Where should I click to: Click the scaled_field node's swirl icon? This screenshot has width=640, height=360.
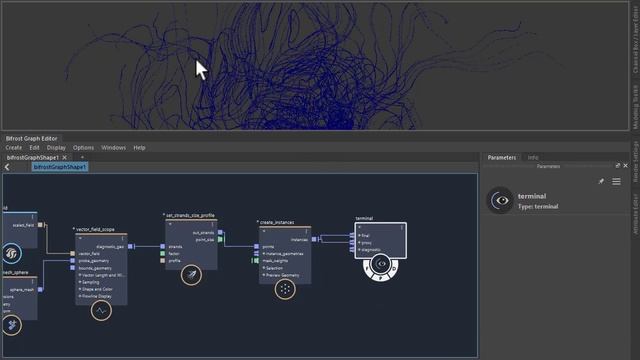click(11, 253)
